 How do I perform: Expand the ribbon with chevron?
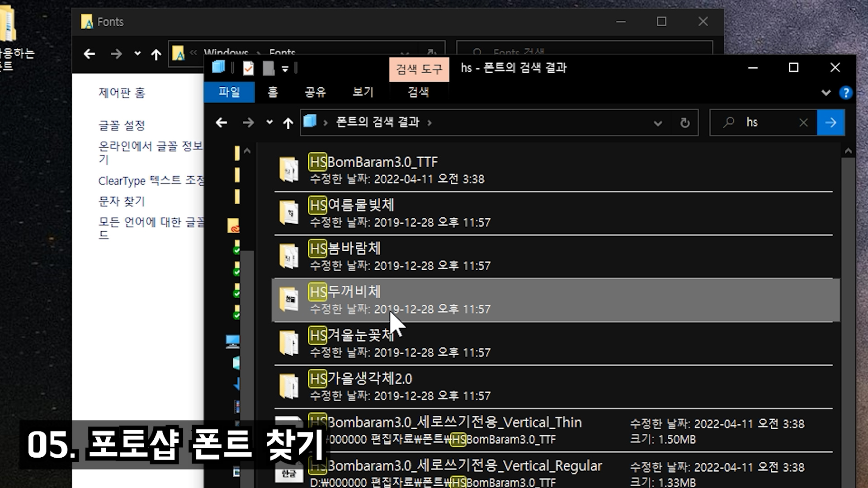[826, 93]
